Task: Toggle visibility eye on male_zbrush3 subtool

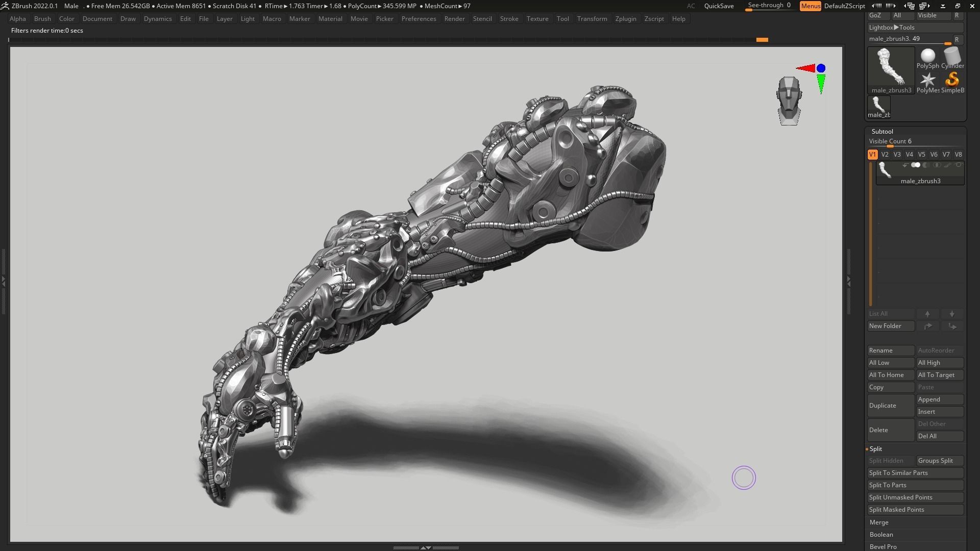Action: [916, 165]
